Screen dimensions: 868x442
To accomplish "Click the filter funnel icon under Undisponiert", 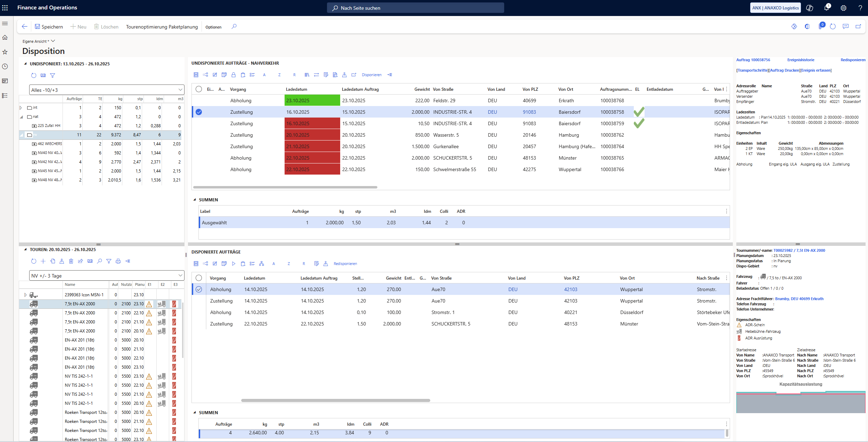I will (x=52, y=75).
